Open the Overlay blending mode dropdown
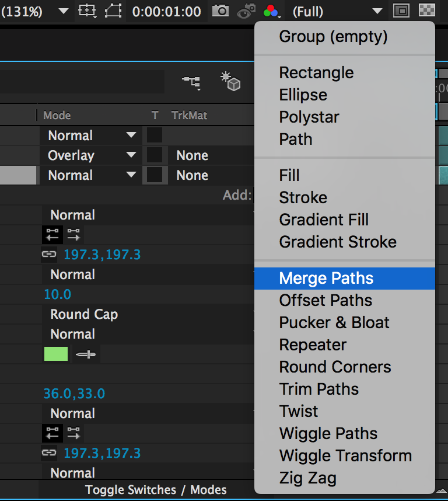448x501 pixels. point(91,155)
